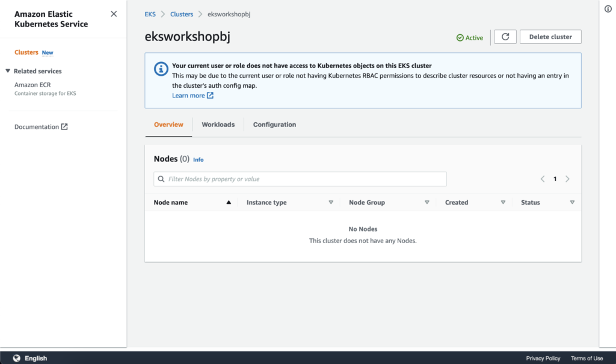Image resolution: width=616 pixels, height=364 pixels.
Task: Click the blue info icon in the alert banner
Action: [161, 69]
